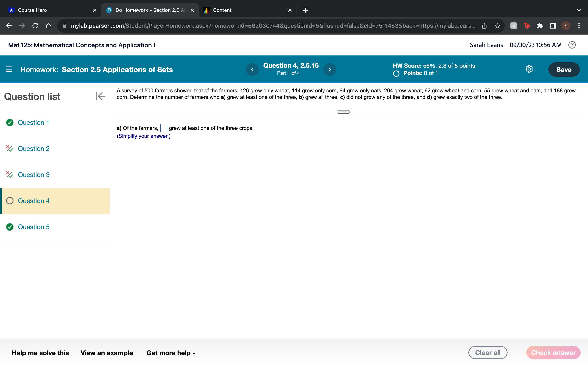Click the help question mark icon
This screenshot has height=367, width=588.
click(x=572, y=45)
